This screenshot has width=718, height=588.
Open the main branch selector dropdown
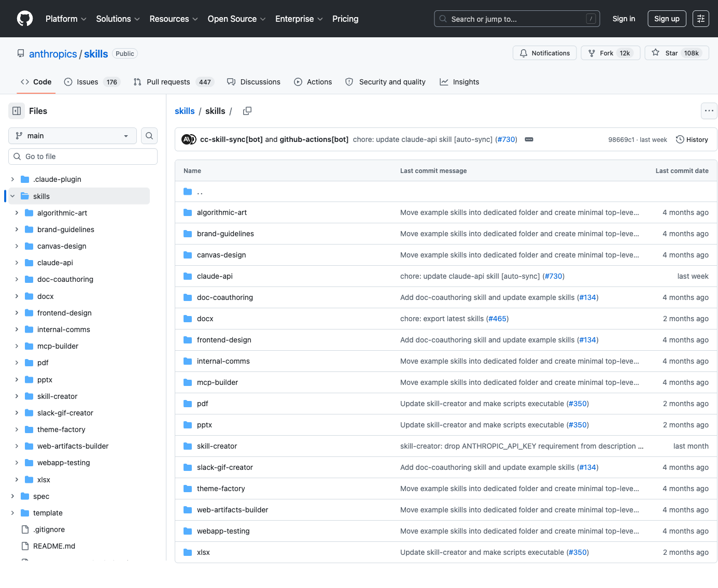click(x=73, y=136)
